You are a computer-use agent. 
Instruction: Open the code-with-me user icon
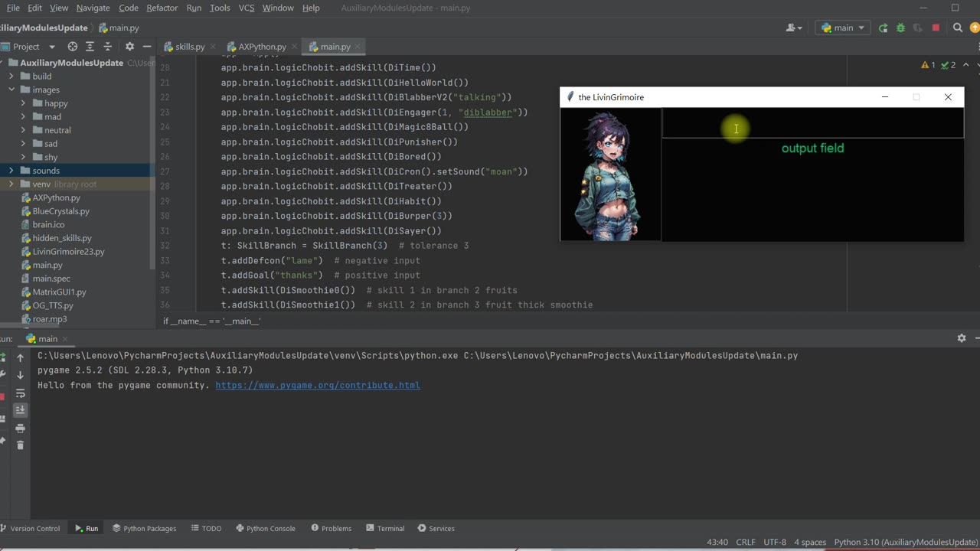(794, 28)
